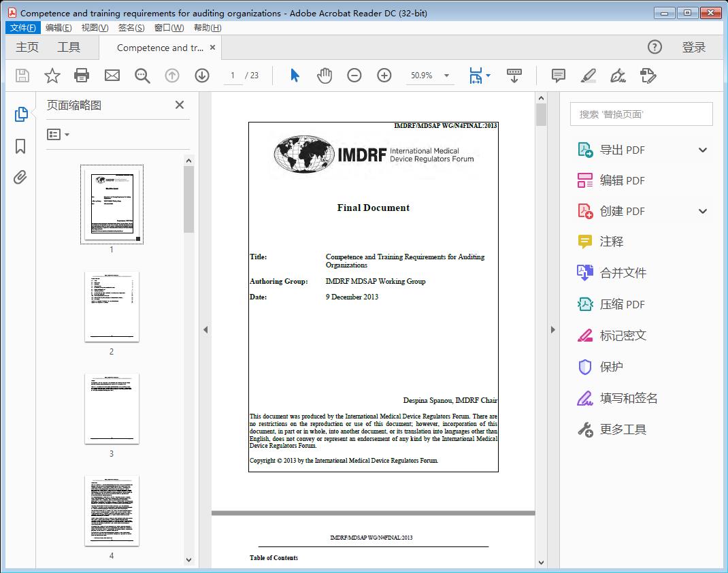Open the 填写和签名 tool
Screen dimensions: 728x573
coord(618,398)
